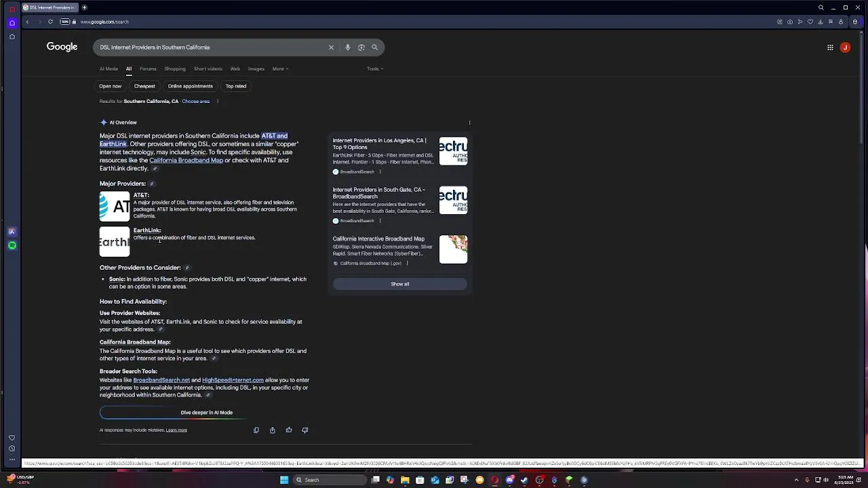
Task: Open Windows Start menu
Action: pyautogui.click(x=284, y=480)
